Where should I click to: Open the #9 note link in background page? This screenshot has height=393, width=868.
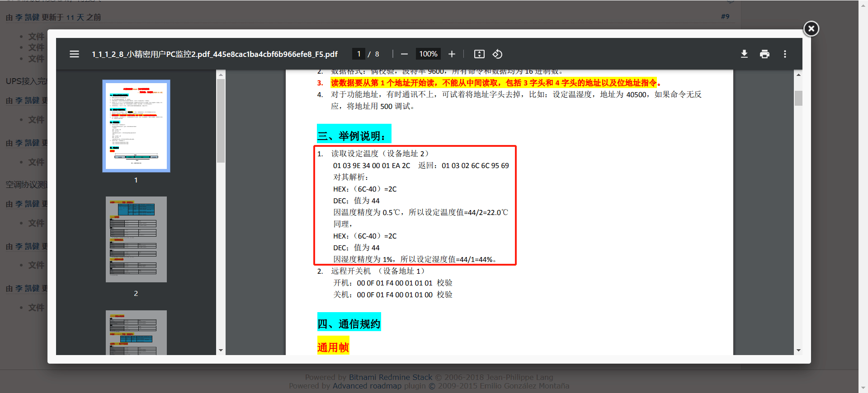(725, 16)
